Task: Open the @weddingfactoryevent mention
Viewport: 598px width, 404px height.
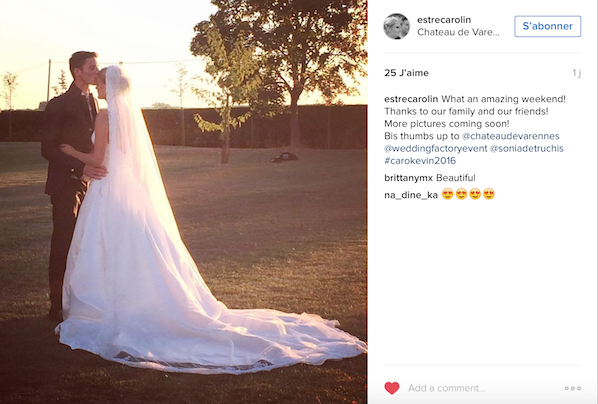Action: (436, 148)
